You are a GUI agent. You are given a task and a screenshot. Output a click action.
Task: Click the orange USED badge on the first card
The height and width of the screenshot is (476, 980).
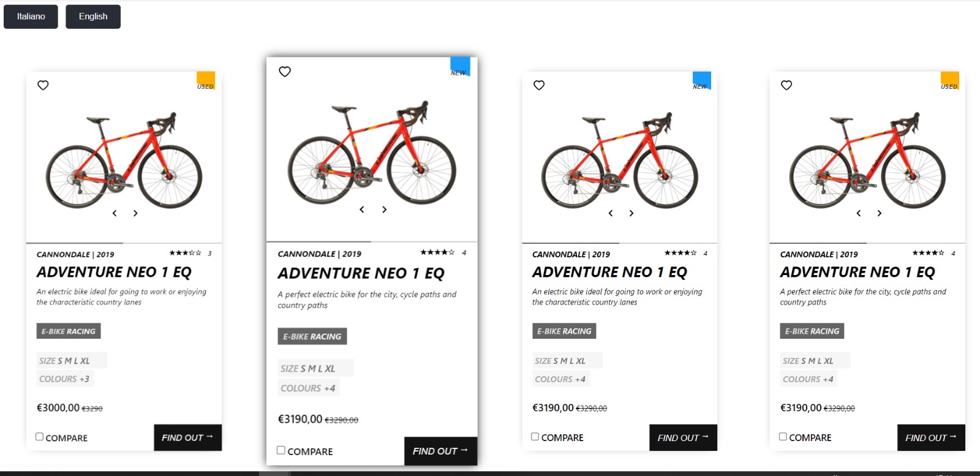pos(206,80)
